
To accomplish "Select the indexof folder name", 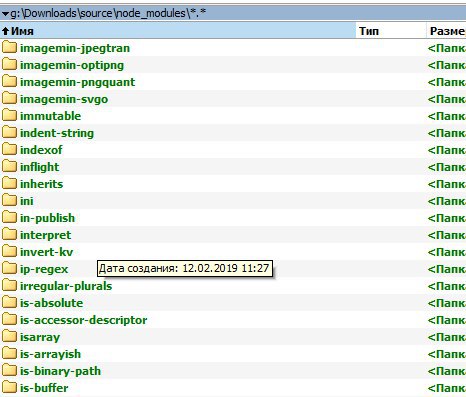I will point(41,150).
